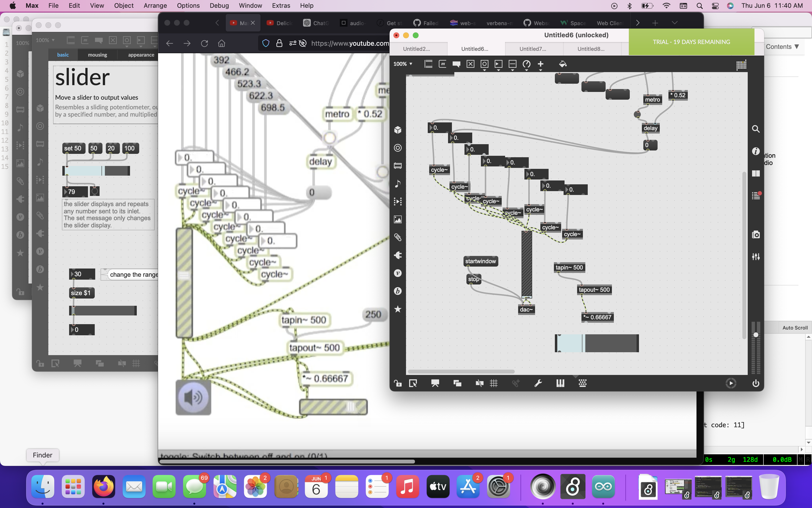Expand the Number box dropdown arrow
The image size is (812, 508).
pyautogui.click(x=498, y=70)
